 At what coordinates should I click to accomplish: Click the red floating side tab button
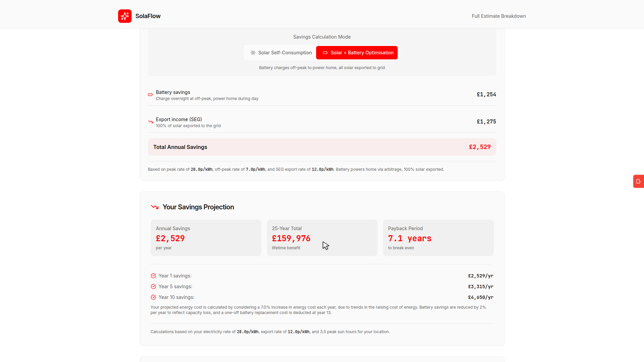[639, 181]
